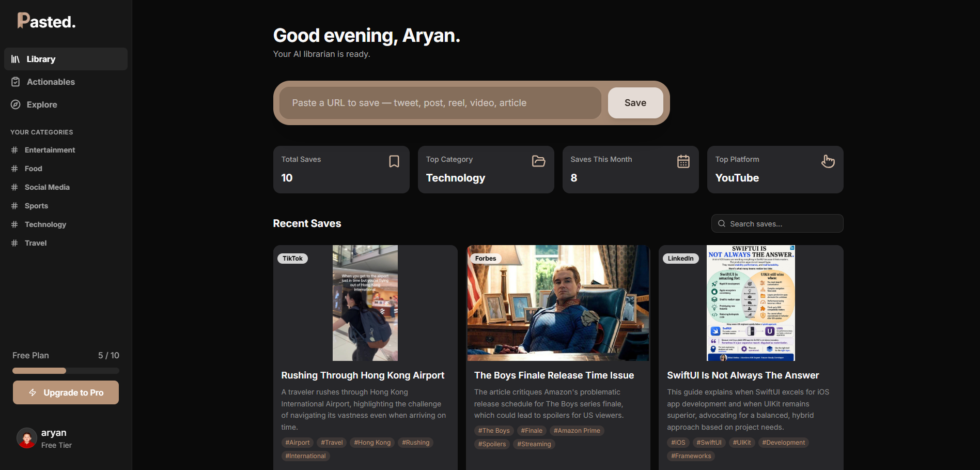This screenshot has width=980, height=470.
Task: Open the LinkedIn SwiftUI infographic thumbnail
Action: pos(751,303)
